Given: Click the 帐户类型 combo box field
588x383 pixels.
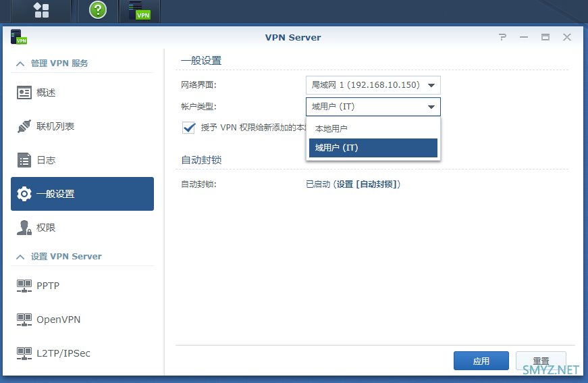Looking at the screenshot, I should (x=373, y=107).
